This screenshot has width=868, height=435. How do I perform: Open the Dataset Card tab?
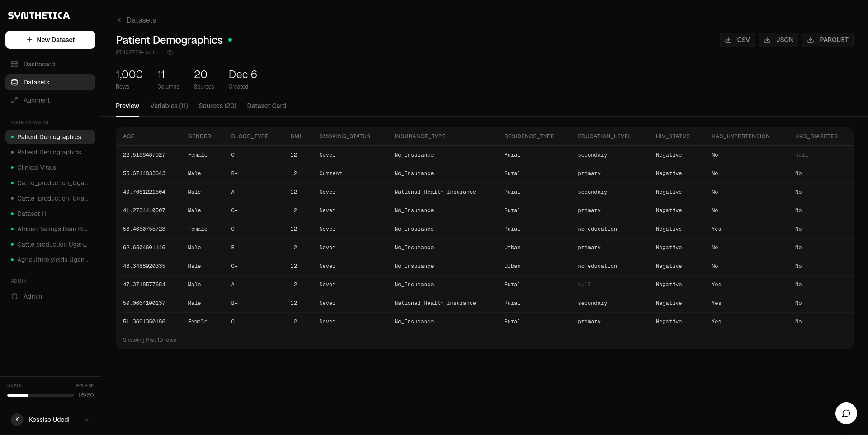click(x=266, y=106)
